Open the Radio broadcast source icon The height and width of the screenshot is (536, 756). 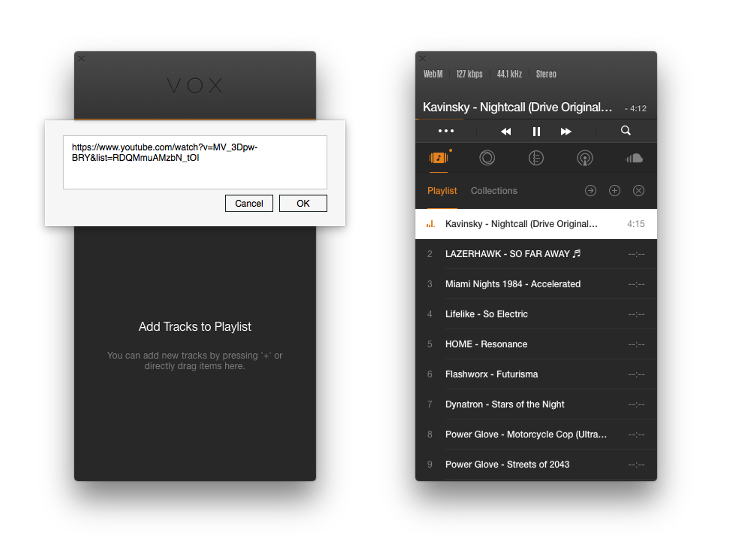point(584,158)
